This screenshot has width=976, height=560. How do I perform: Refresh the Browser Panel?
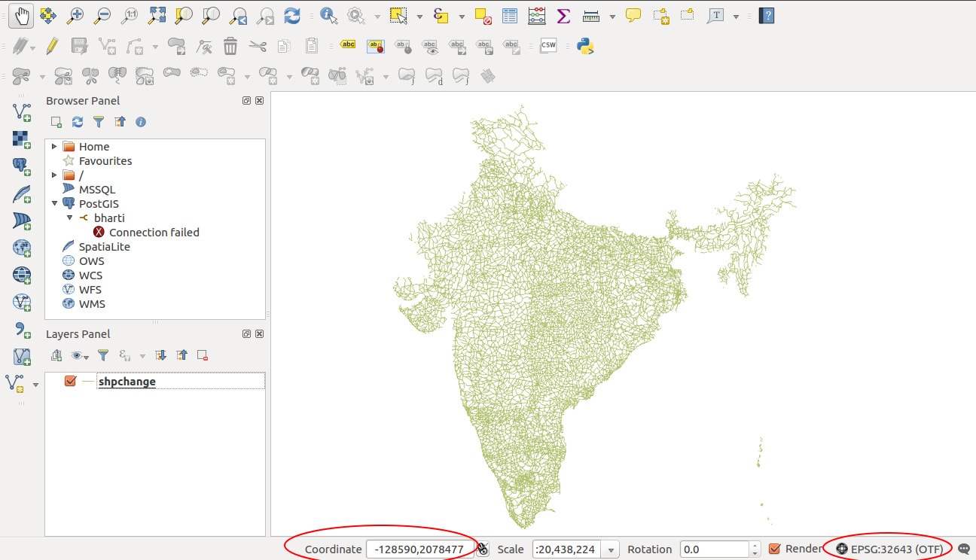78,122
